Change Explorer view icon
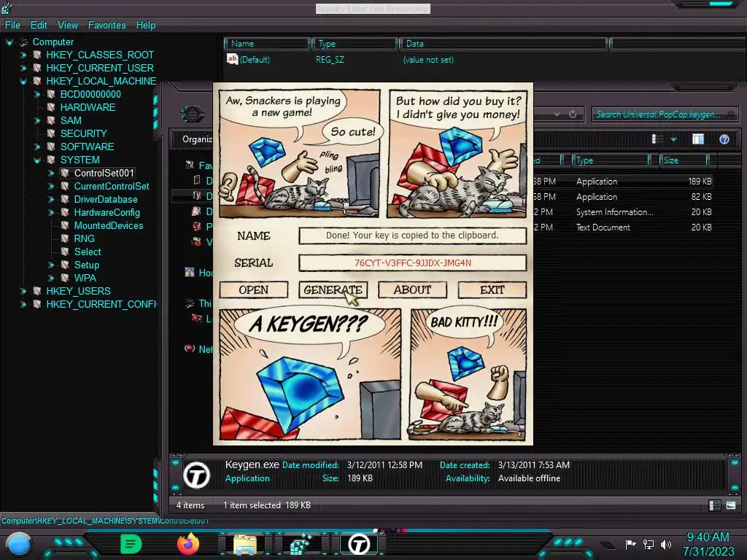747x560 pixels. 657,139
